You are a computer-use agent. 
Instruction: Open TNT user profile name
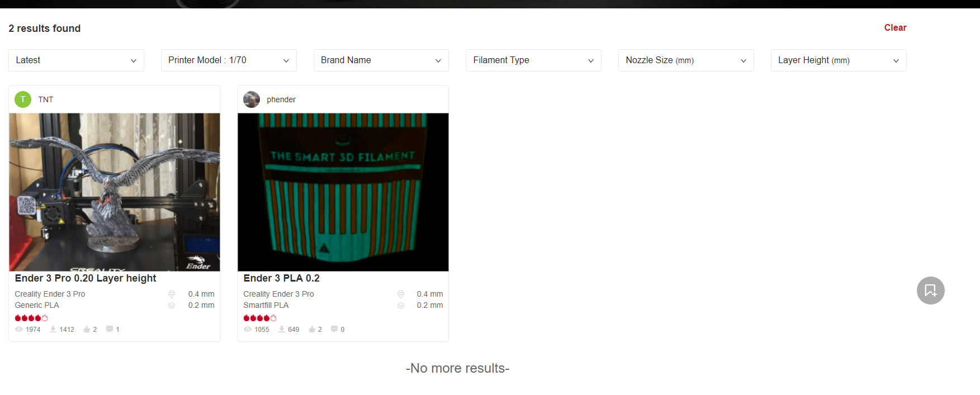coord(46,99)
